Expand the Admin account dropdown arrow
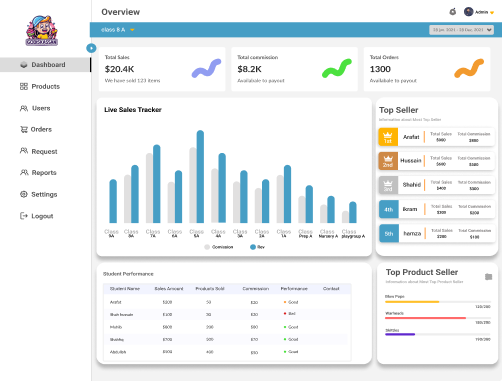 [492, 13]
